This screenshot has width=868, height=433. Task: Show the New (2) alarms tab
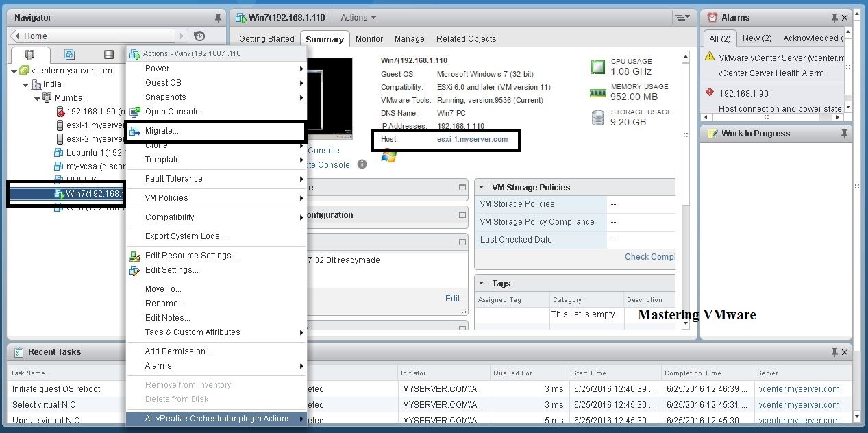(757, 38)
